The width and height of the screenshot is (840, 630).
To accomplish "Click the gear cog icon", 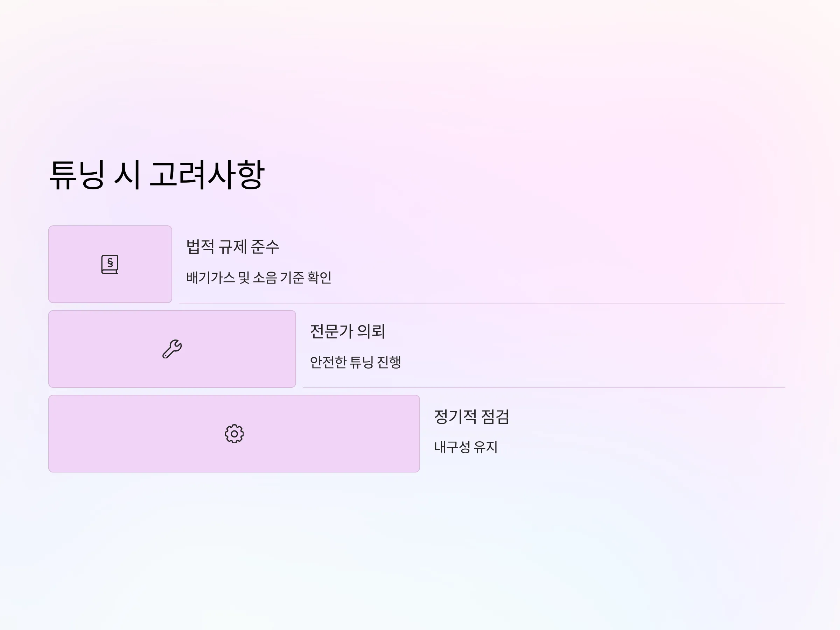I will (x=234, y=434).
